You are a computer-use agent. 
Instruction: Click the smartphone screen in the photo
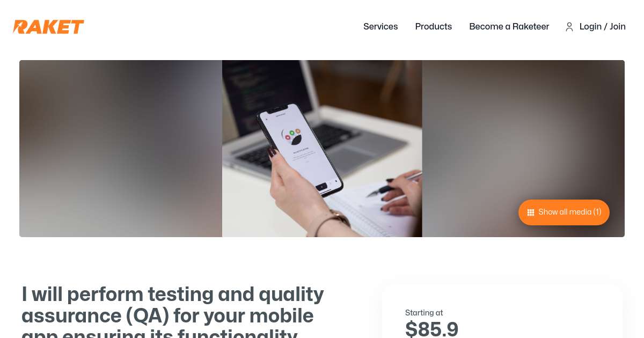click(x=300, y=146)
